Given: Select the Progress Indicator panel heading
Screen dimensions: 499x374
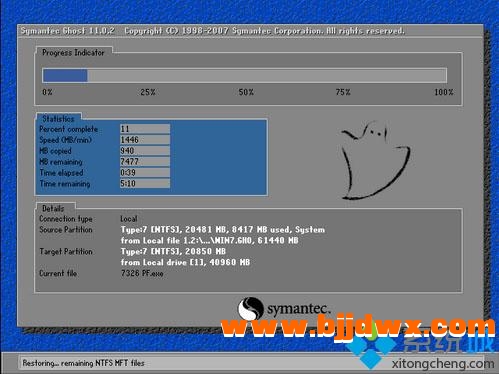Looking at the screenshot, I should [73, 53].
